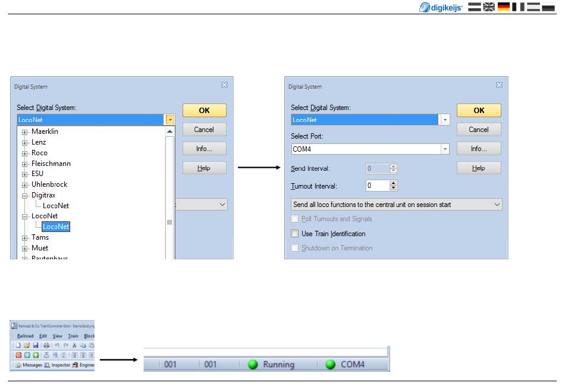
Task: Click Info... in the dialog with the system tree
Action: coord(205,149)
